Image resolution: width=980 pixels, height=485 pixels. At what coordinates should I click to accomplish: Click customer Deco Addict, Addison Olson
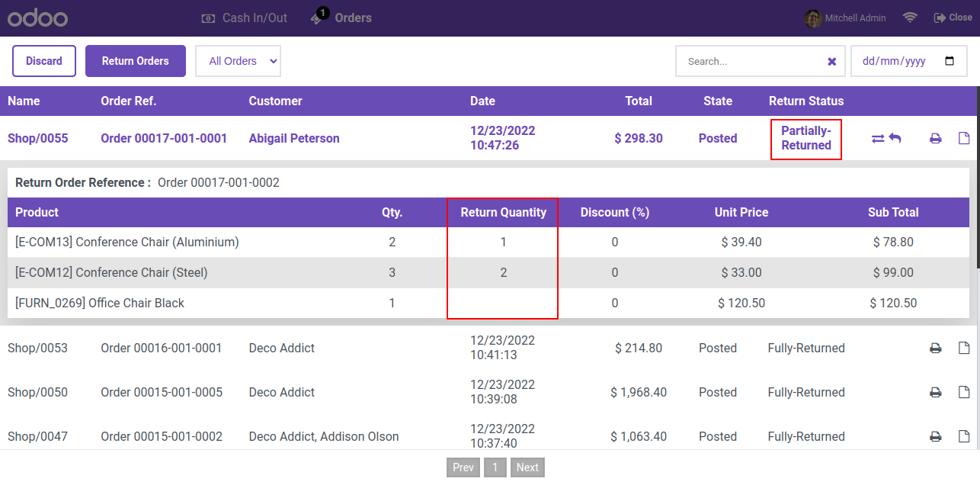(324, 436)
